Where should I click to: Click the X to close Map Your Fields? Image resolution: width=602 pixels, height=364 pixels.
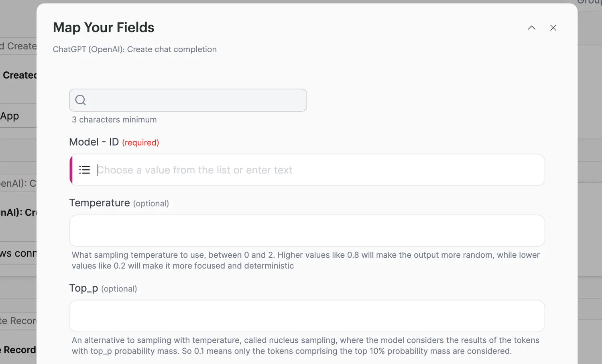[553, 28]
